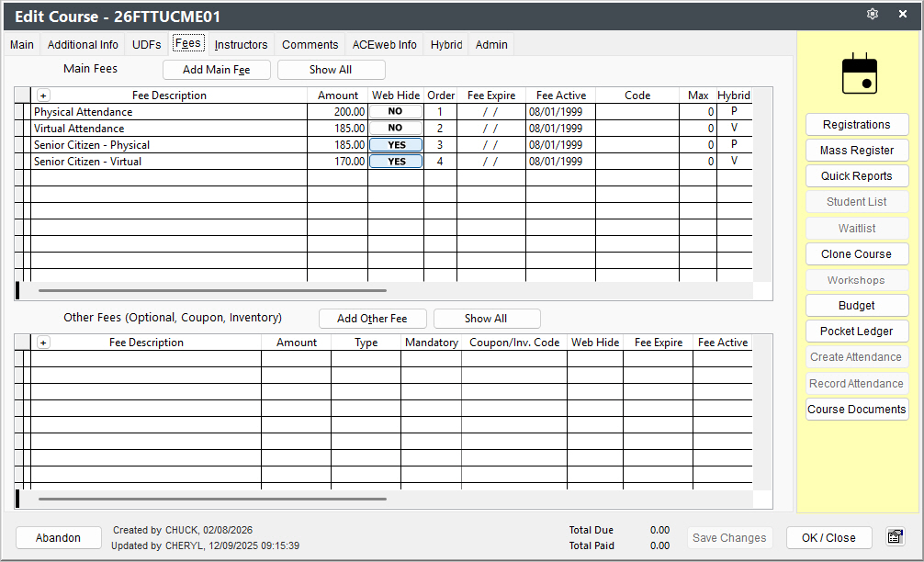924x562 pixels.
Task: Open the Comments tab
Action: coord(310,45)
